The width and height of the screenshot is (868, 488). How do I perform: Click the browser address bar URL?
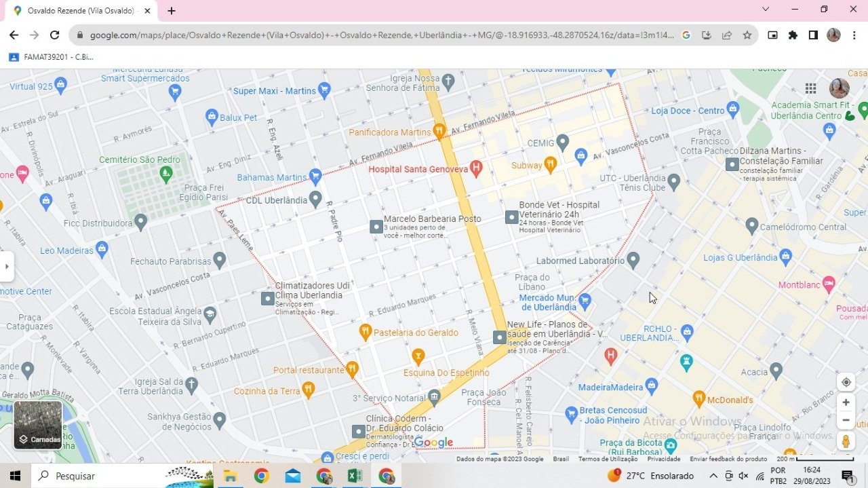pos(381,35)
